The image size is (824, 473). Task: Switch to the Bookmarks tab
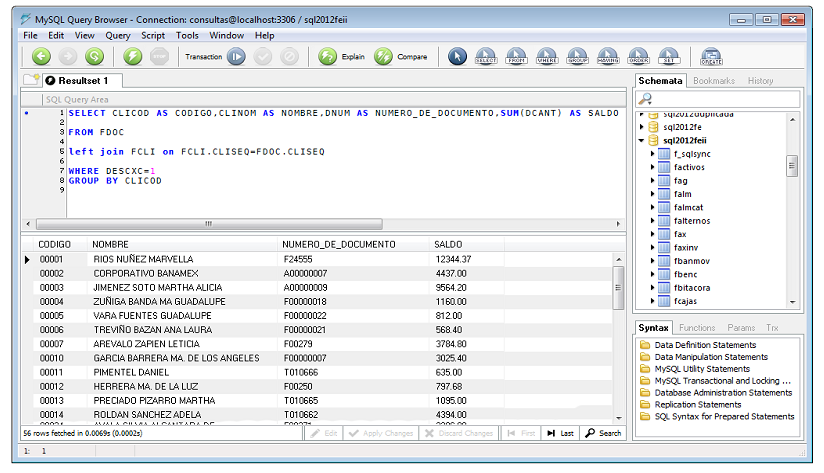coord(714,80)
